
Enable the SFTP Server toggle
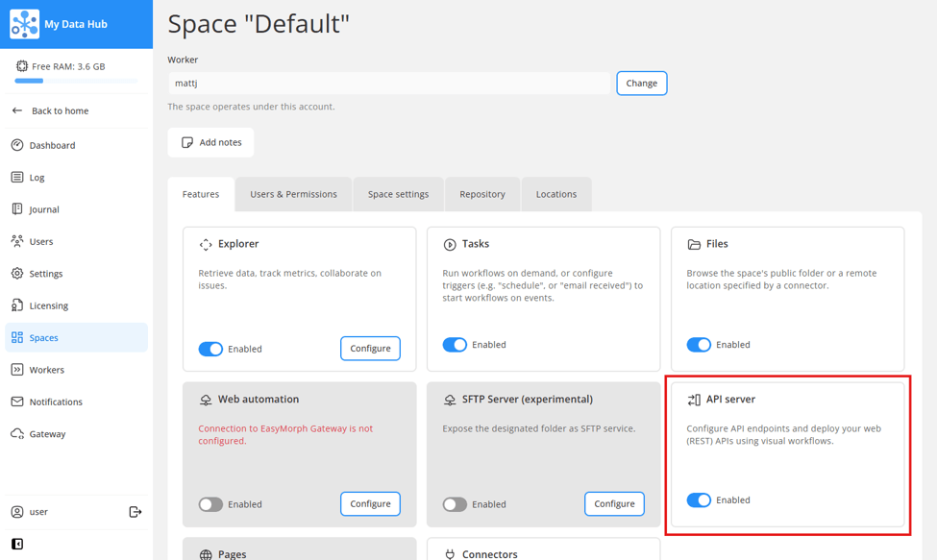tap(455, 504)
